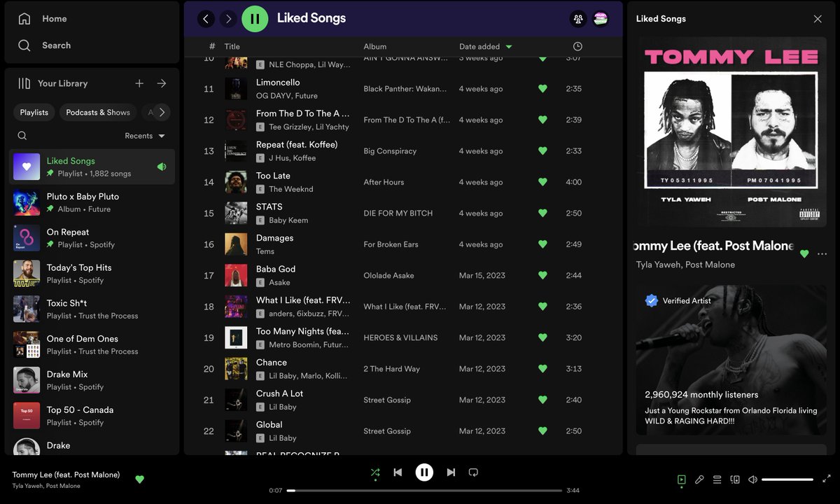Open Today's Top Hits playlist
The height and width of the screenshot is (504, 840).
pos(92,274)
